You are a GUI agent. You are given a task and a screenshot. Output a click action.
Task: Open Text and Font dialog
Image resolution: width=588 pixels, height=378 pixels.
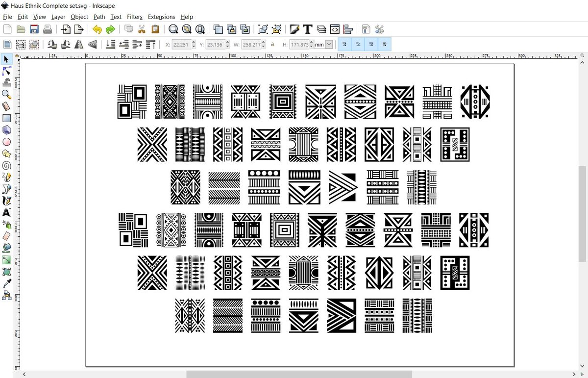308,29
